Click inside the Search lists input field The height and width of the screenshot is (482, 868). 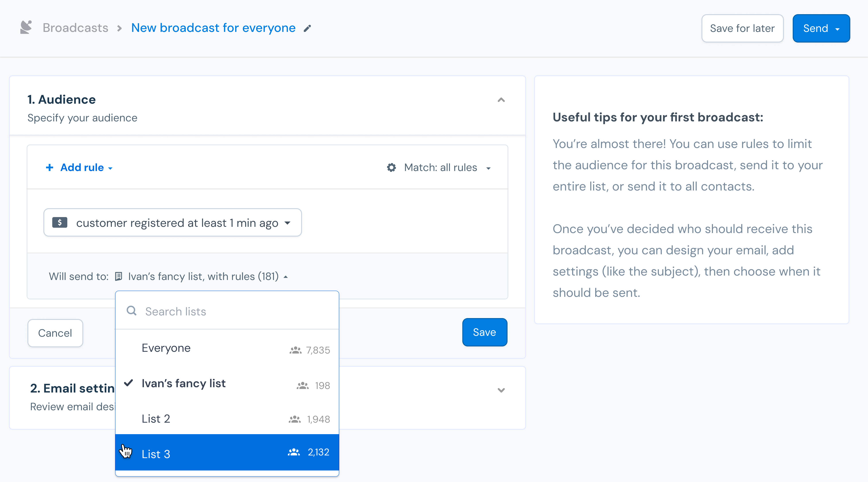pyautogui.click(x=202, y=311)
